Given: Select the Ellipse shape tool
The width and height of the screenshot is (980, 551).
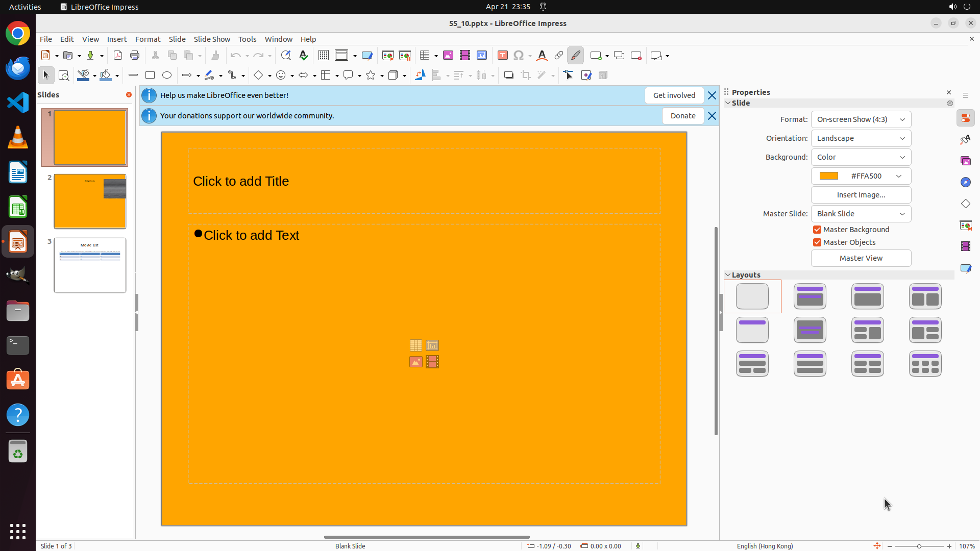Looking at the screenshot, I should pos(167,76).
